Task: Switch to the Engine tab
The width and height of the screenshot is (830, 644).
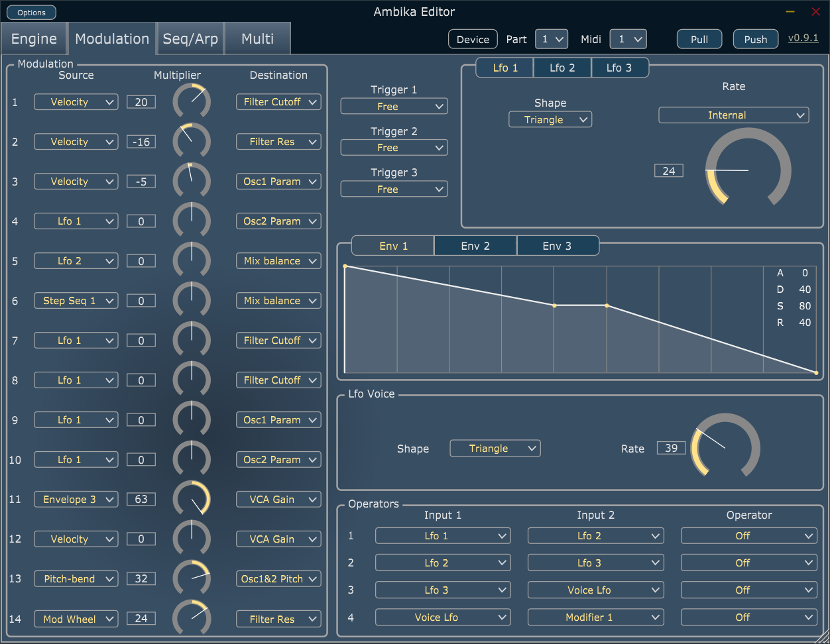Action: pyautogui.click(x=34, y=38)
